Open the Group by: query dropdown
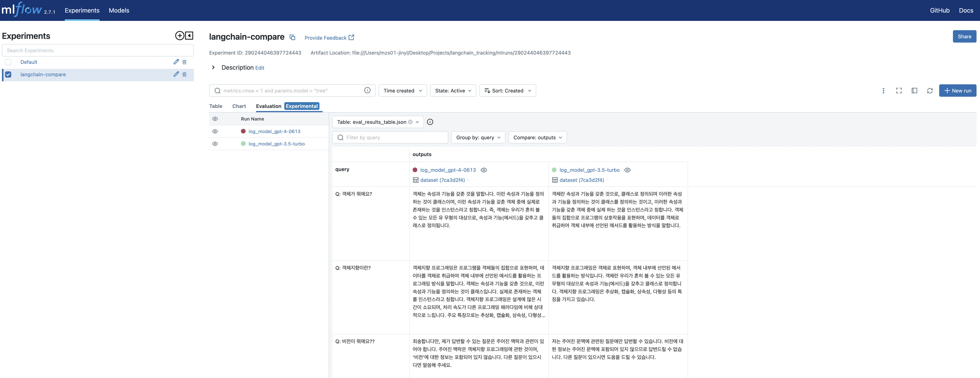980x378 pixels. pos(478,137)
